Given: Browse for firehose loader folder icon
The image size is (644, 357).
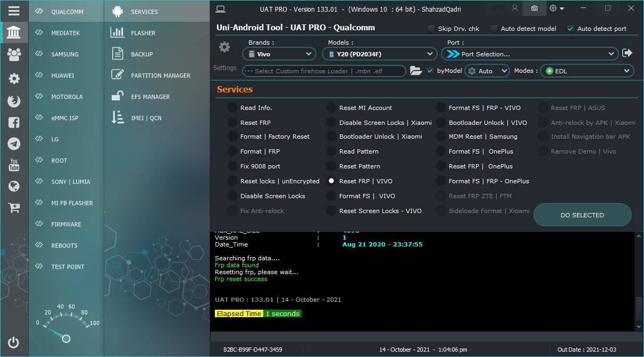Looking at the screenshot, I should click(416, 71).
